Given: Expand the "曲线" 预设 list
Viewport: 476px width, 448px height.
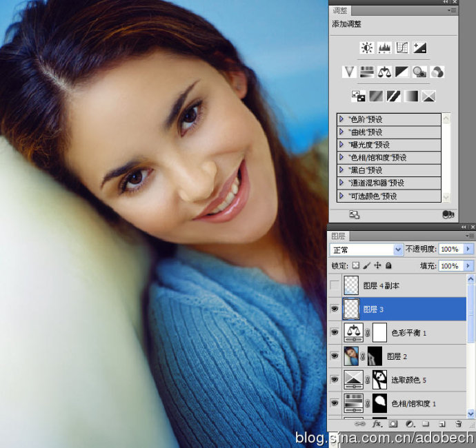Looking at the screenshot, I should tap(341, 132).
